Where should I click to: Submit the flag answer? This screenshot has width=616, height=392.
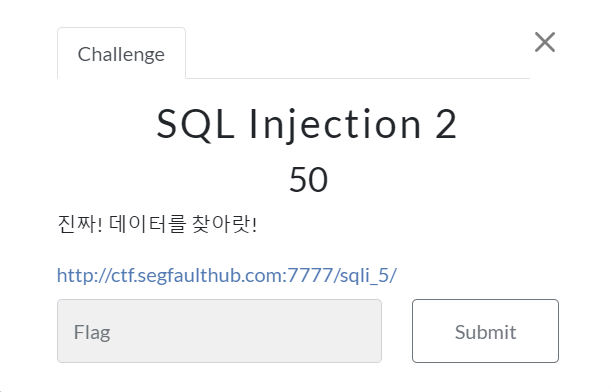click(x=485, y=331)
